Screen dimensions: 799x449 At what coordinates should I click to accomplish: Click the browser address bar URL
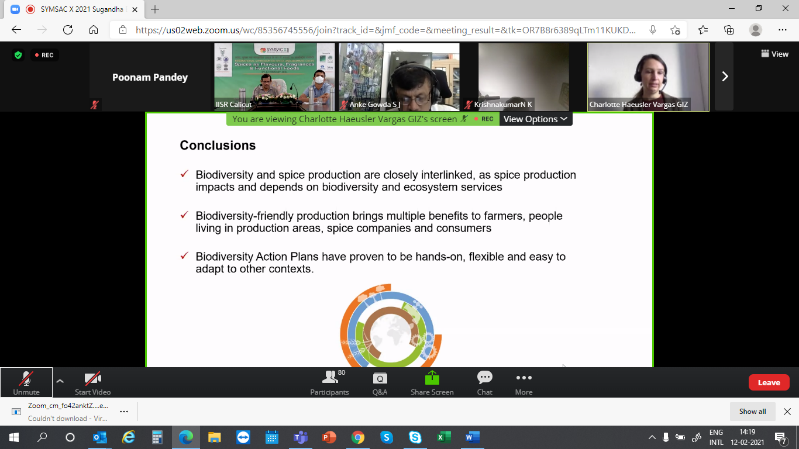(380, 30)
